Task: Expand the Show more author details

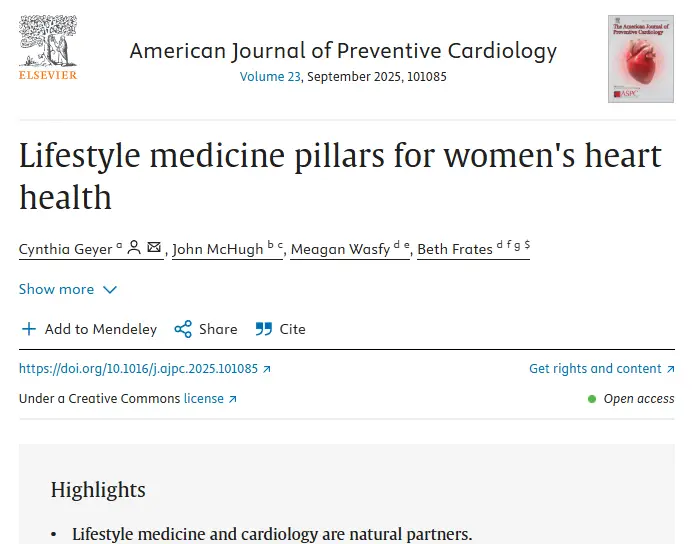Action: [56, 289]
